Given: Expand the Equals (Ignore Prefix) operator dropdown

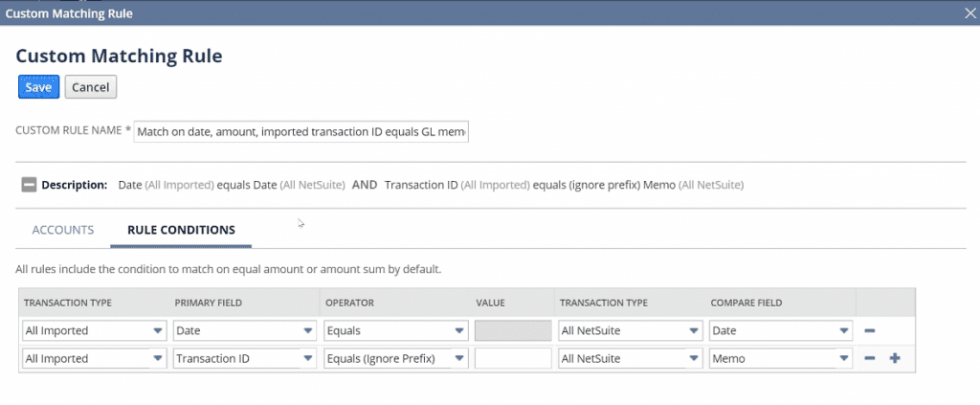Looking at the screenshot, I should point(395,359).
